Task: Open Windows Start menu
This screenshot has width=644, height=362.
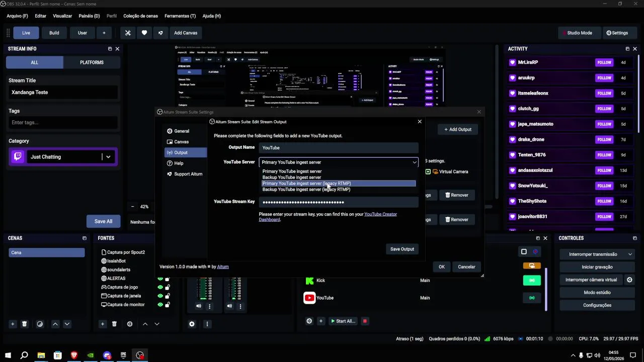Action: pyautogui.click(x=8, y=355)
